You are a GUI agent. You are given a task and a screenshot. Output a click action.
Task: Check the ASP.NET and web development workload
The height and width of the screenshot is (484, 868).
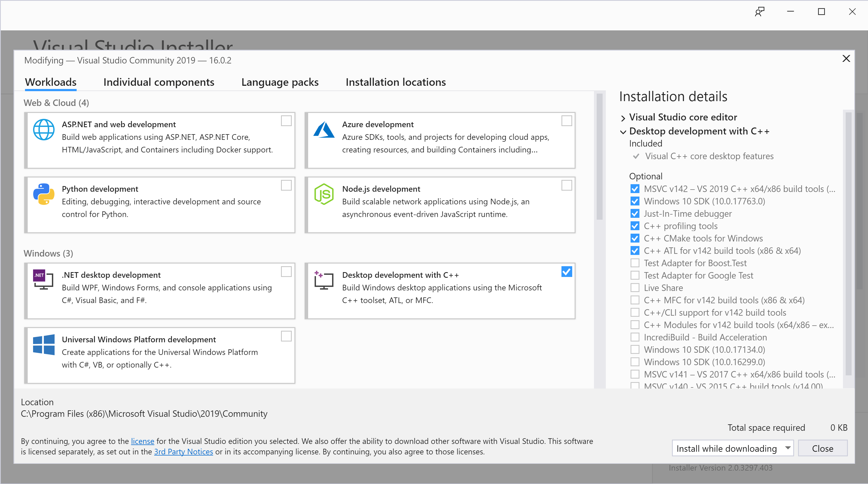[x=286, y=121]
